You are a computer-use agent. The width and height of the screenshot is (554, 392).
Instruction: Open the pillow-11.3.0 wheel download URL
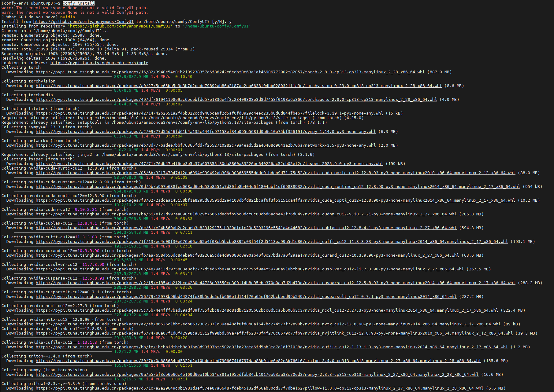(259, 388)
